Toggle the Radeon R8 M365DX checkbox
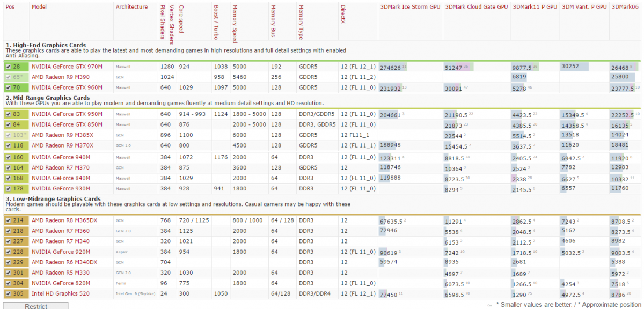 (x=8, y=220)
